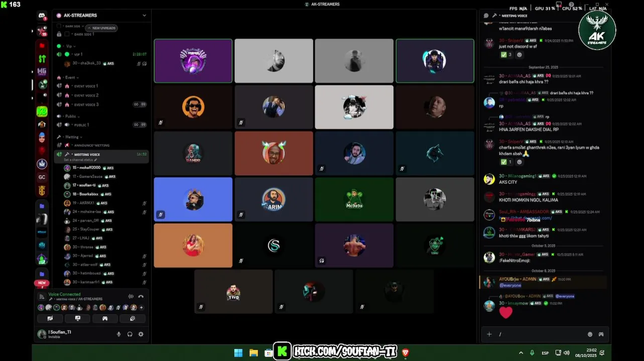
Task: Click the chat bubble icon in Meeting Voice header
Action: tap(486, 16)
